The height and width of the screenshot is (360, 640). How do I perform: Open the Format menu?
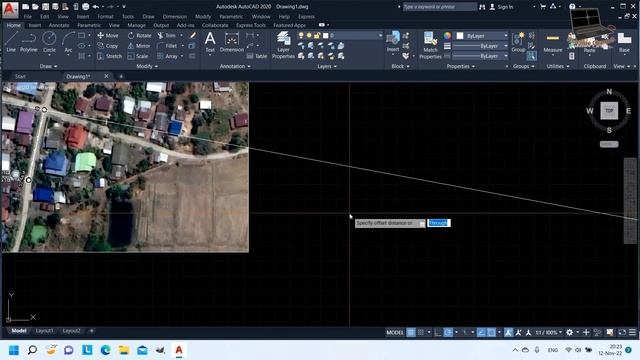click(105, 17)
